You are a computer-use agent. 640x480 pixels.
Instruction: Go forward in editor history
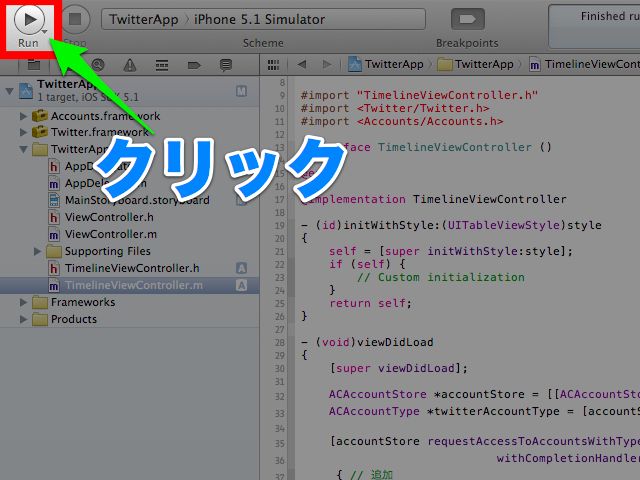pos(327,64)
